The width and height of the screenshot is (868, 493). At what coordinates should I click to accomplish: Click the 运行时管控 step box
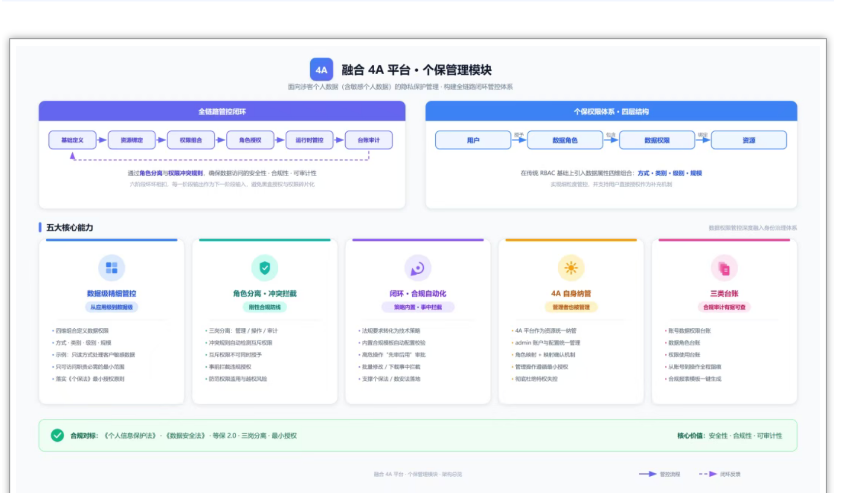coord(309,140)
